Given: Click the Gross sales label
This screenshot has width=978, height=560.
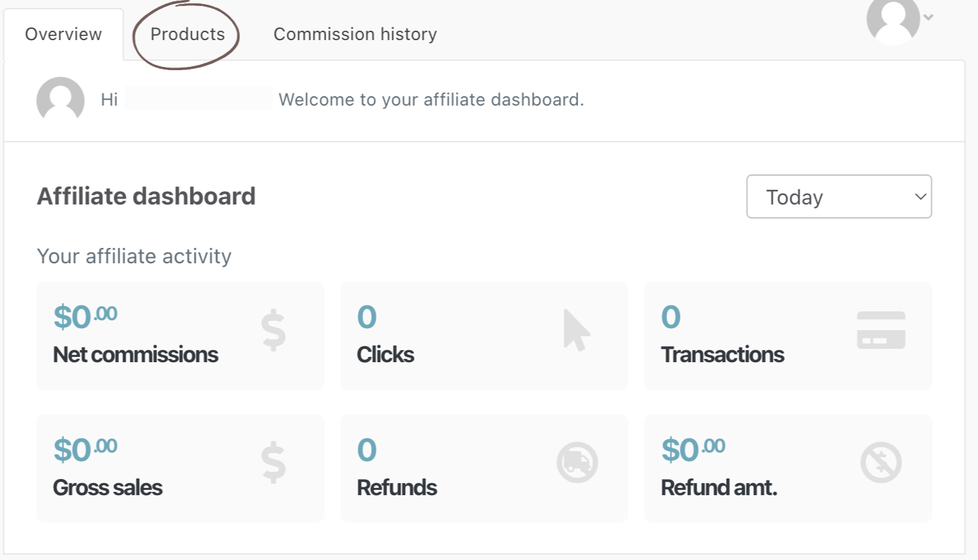Looking at the screenshot, I should coord(108,488).
